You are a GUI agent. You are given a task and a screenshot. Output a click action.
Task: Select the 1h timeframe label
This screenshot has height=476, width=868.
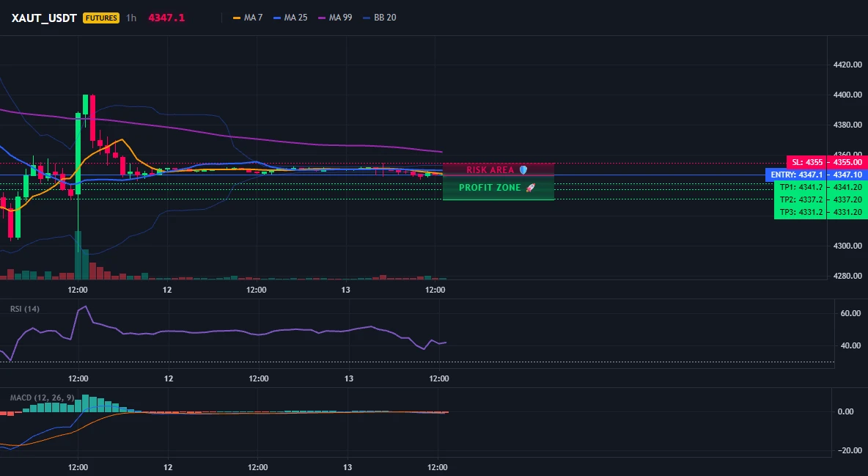click(131, 18)
